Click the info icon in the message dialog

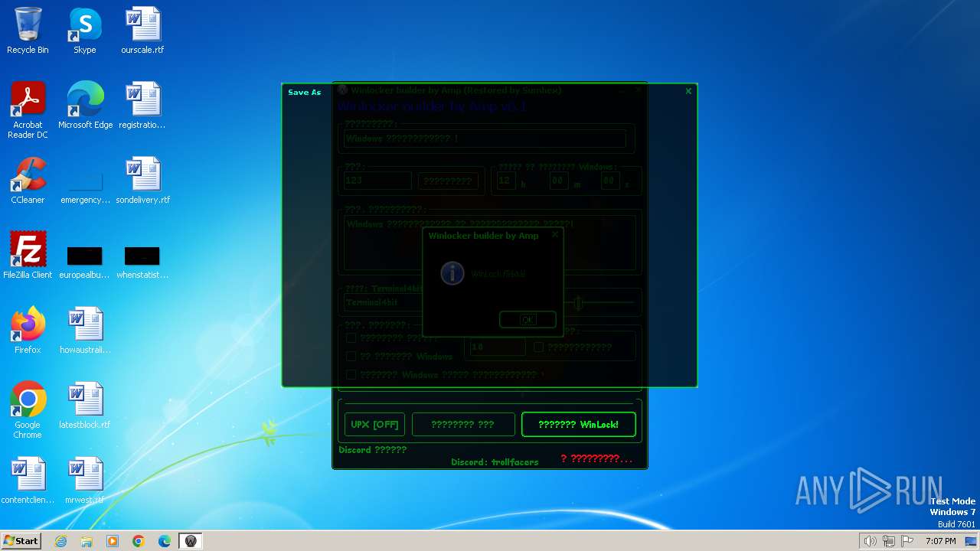pos(452,273)
